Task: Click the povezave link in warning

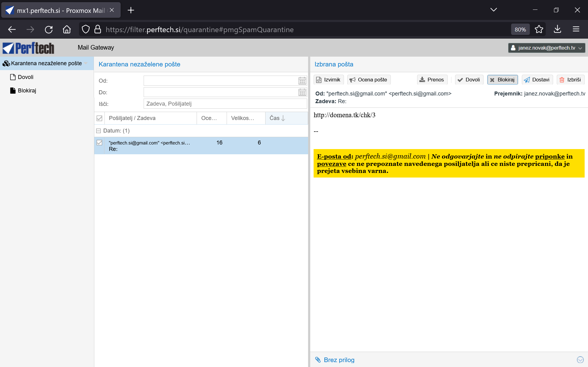Action: point(331,164)
